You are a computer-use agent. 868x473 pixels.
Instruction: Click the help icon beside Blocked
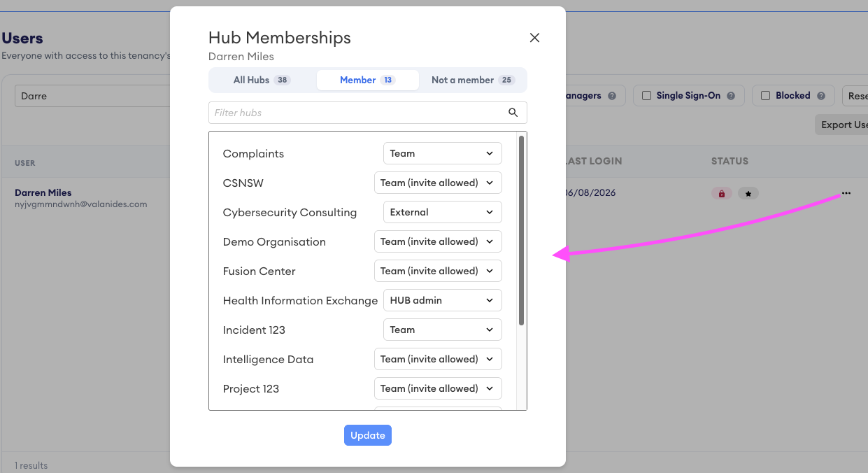click(821, 96)
